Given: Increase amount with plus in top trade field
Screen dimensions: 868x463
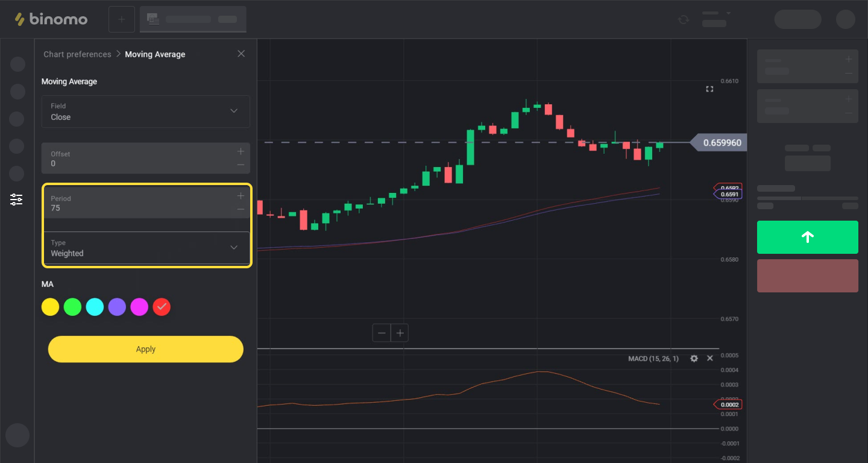Looking at the screenshot, I should point(849,59).
